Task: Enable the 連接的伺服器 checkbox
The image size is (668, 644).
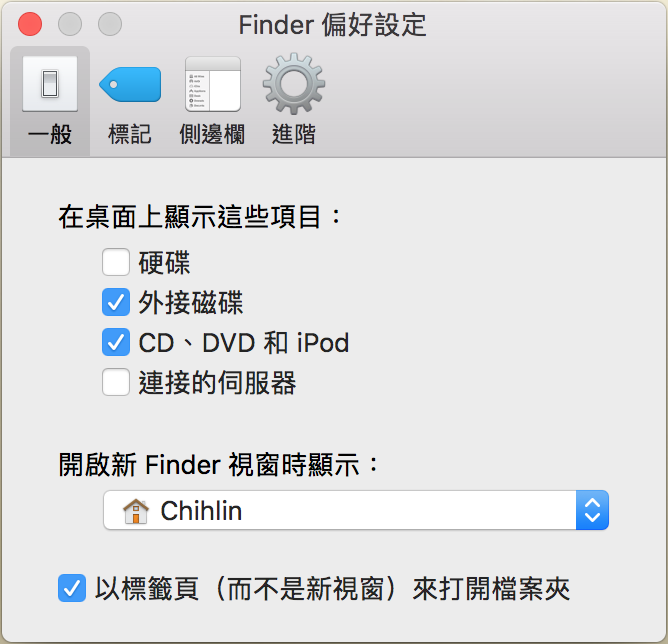Action: [116, 382]
